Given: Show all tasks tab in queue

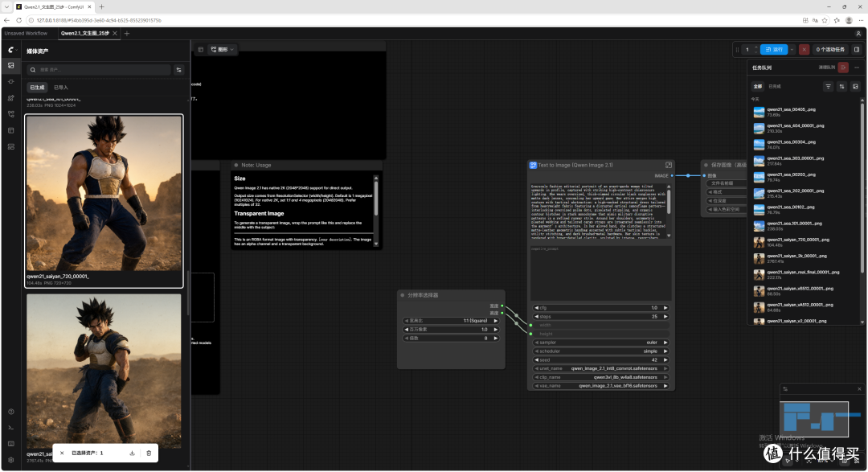Looking at the screenshot, I should tap(757, 86).
